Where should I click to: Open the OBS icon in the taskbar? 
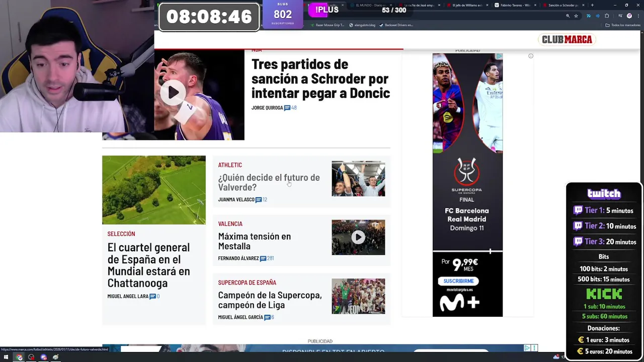(31, 357)
